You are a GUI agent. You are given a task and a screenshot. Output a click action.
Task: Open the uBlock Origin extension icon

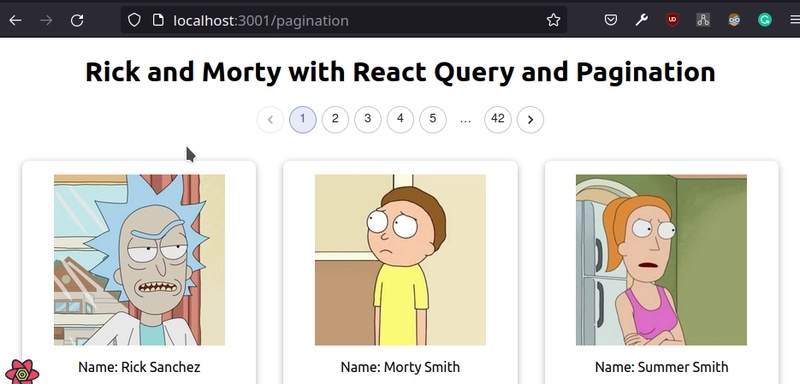[672, 20]
